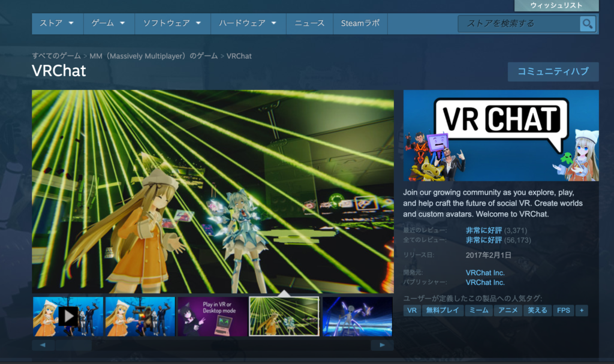Click the magnifying glass search icon
614x364 pixels.
click(x=588, y=24)
